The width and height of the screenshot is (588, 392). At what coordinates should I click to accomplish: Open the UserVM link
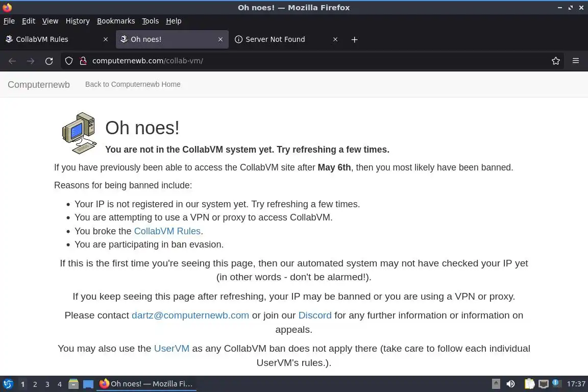[x=171, y=349]
